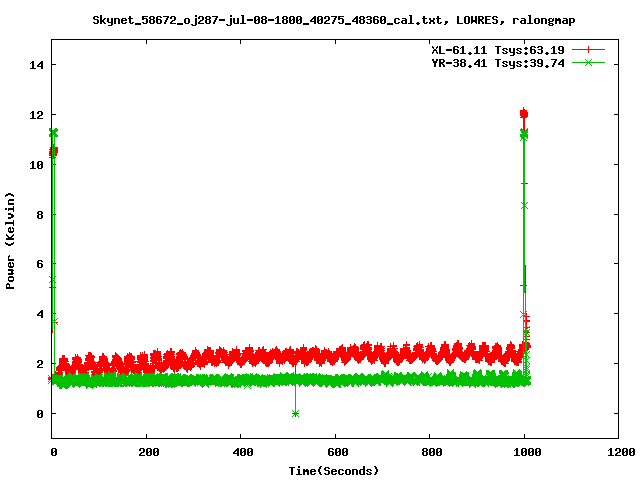The height and width of the screenshot is (480, 640).
Task: Click the y-axis tick label 2
Action: [x=40, y=364]
